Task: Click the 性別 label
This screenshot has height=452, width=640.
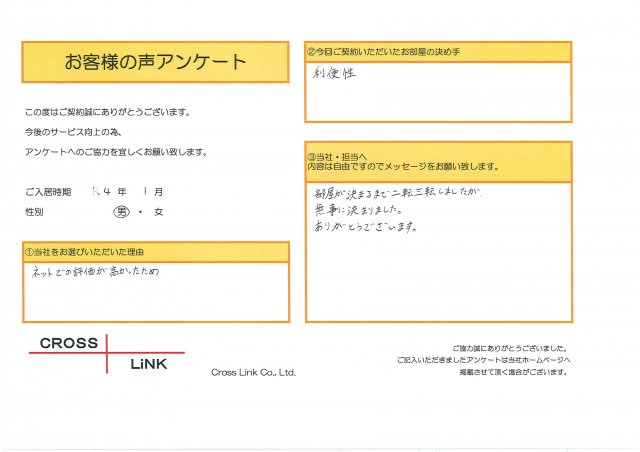Action: coord(35,212)
